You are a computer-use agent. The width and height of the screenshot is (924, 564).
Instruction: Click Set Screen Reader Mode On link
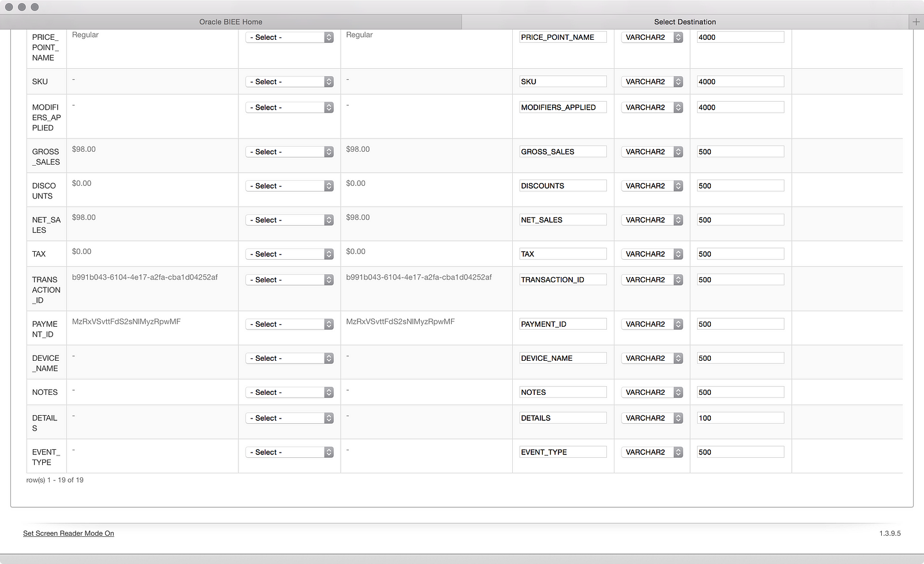[x=69, y=533]
